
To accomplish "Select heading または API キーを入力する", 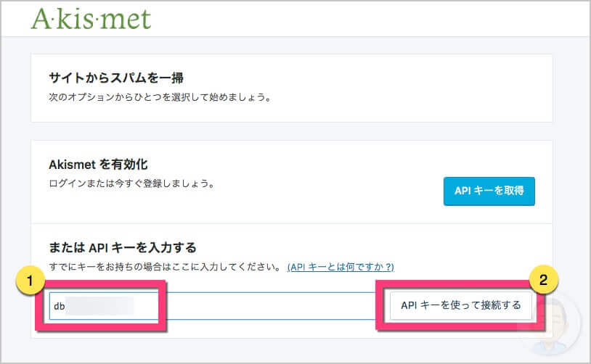I will coord(123,247).
